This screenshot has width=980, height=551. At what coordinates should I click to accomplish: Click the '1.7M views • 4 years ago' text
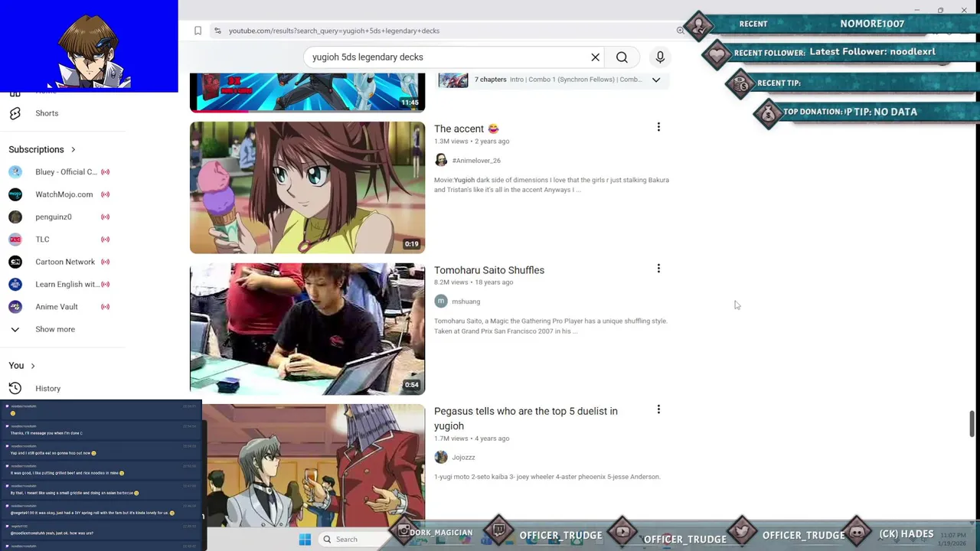pos(472,439)
